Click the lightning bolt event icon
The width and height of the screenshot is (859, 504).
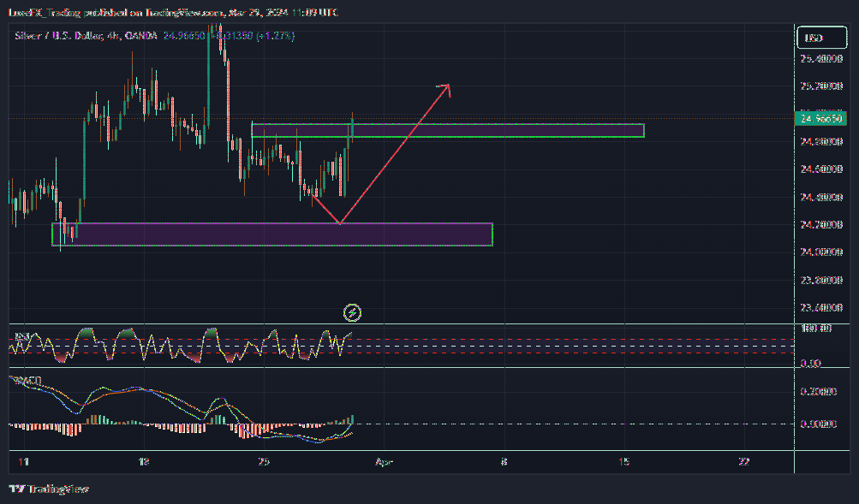click(x=352, y=313)
